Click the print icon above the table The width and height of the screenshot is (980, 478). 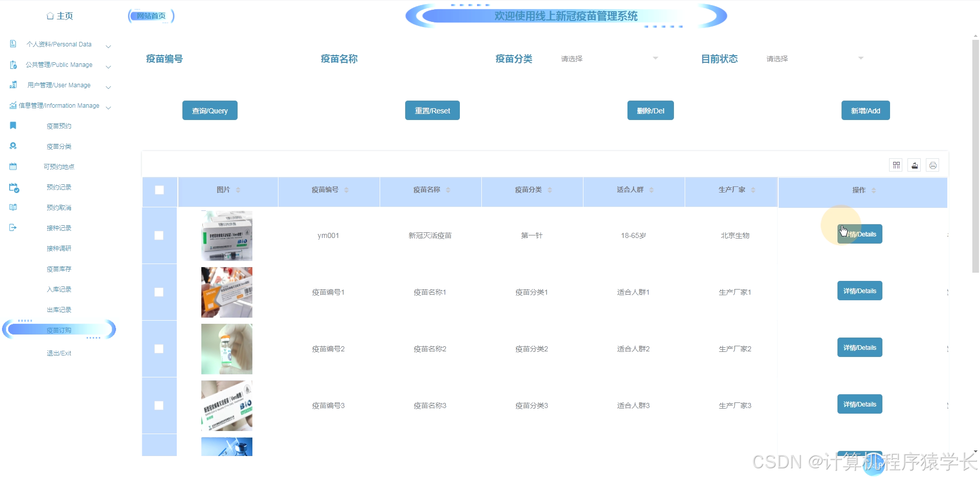(x=932, y=165)
